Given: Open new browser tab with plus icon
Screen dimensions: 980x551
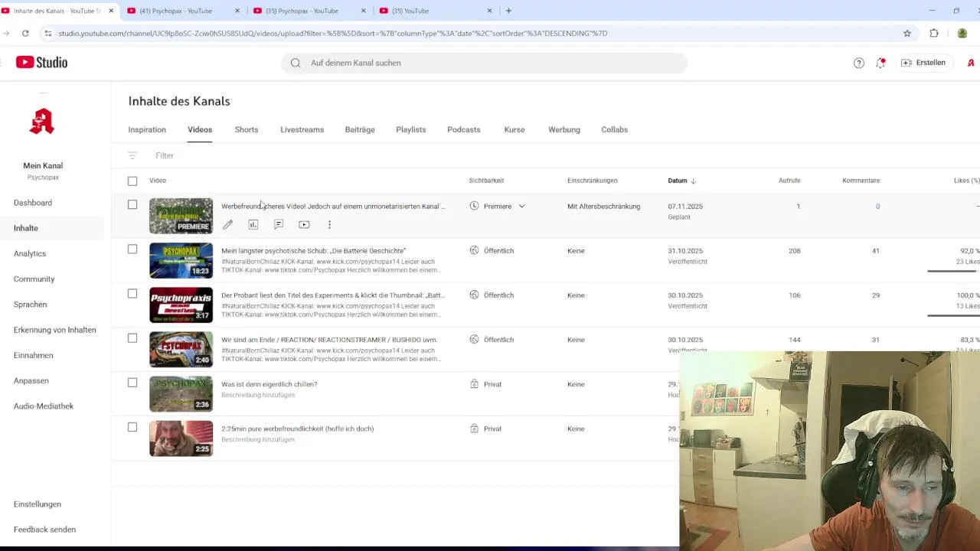Looking at the screenshot, I should [508, 11].
